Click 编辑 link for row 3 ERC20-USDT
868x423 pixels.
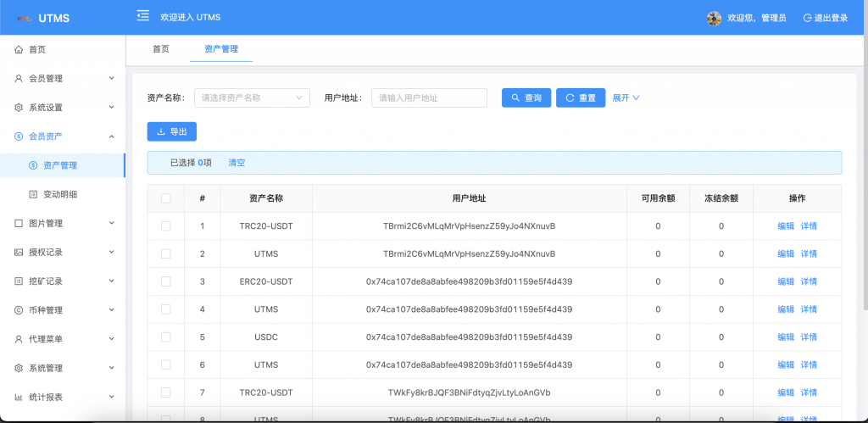pyautogui.click(x=786, y=281)
